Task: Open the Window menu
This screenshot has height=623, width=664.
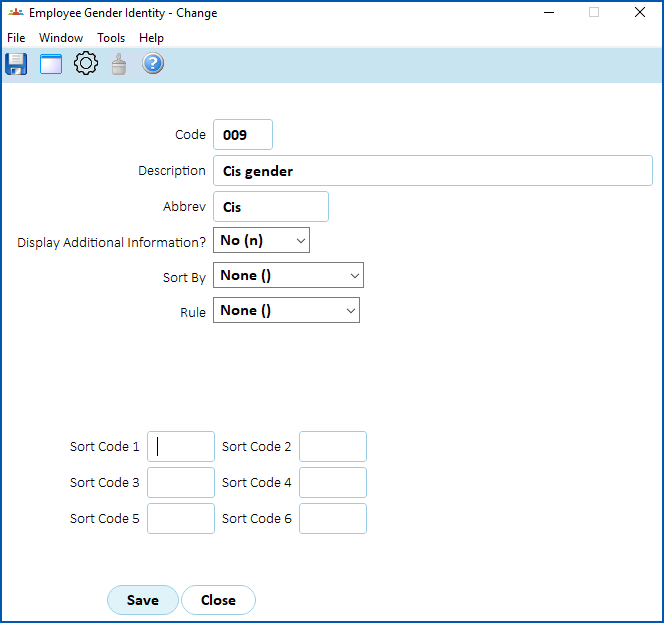Action: click(61, 38)
